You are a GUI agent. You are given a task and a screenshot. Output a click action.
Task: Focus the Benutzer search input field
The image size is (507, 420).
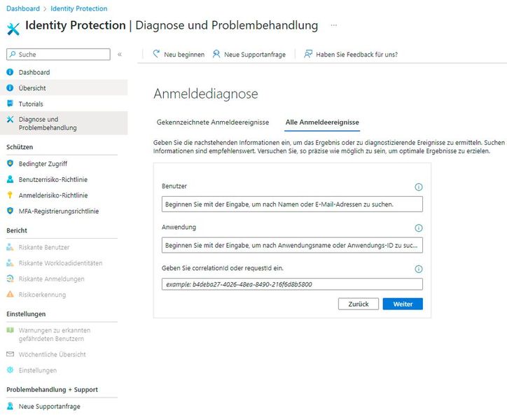click(291, 204)
